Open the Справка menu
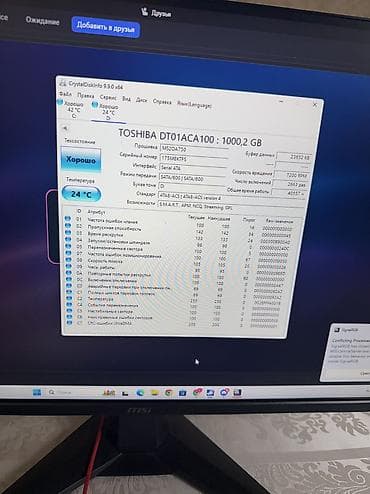The width and height of the screenshot is (370, 494). coord(162,102)
